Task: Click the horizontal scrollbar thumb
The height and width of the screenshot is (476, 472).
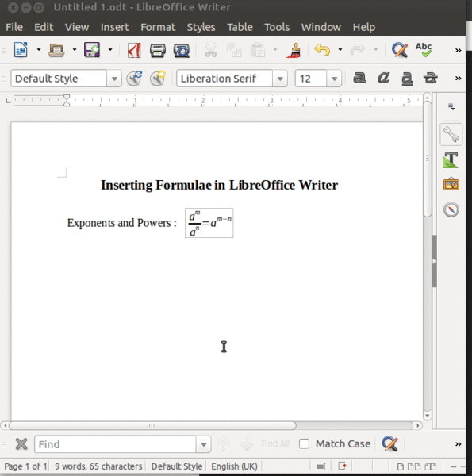Action: point(152,425)
